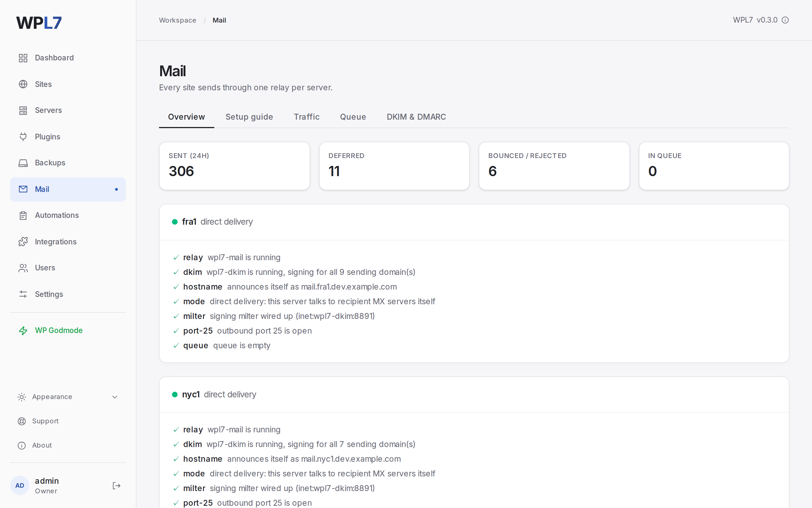
Task: Open Servers from the sidebar
Action: coord(68,110)
